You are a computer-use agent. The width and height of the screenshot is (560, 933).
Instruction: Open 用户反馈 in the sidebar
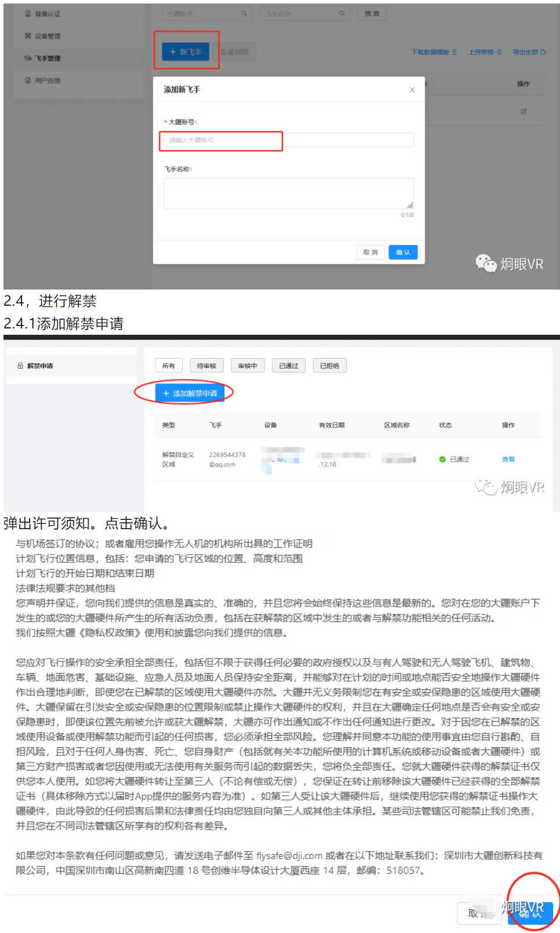coord(47,81)
